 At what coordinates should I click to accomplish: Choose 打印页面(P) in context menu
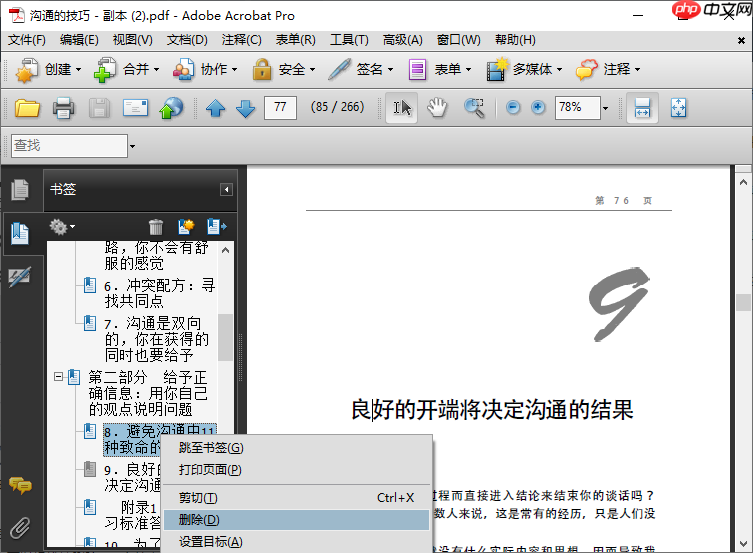coord(296,469)
